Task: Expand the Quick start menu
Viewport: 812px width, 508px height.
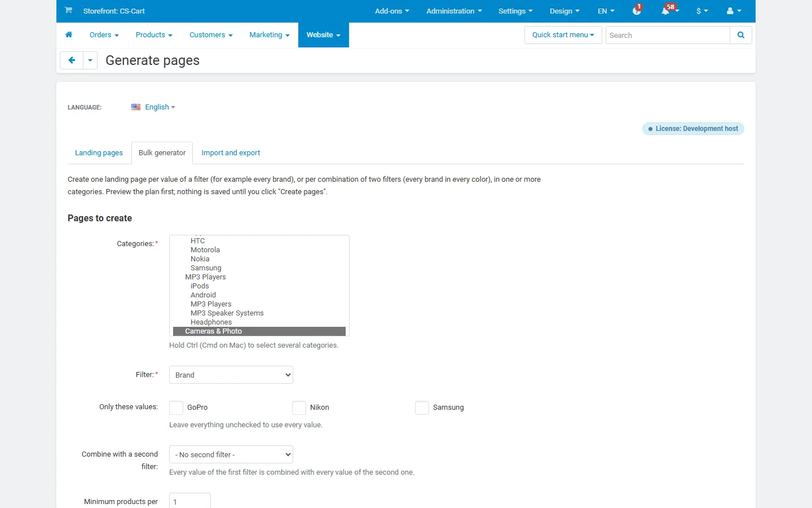Action: [563, 35]
